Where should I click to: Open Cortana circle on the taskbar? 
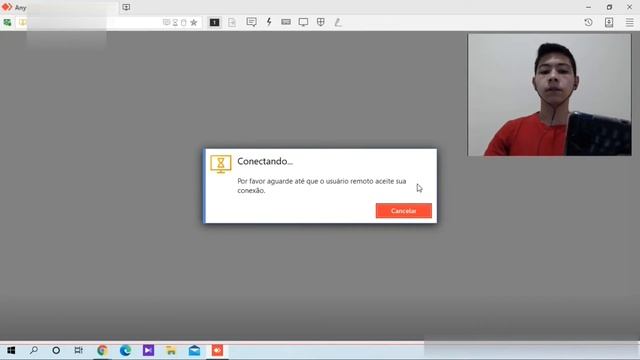coord(56,350)
